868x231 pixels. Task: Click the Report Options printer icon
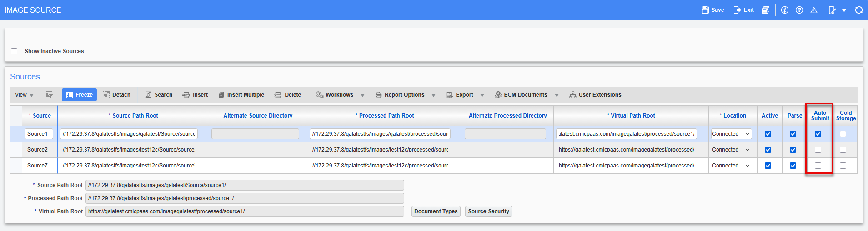tap(379, 95)
